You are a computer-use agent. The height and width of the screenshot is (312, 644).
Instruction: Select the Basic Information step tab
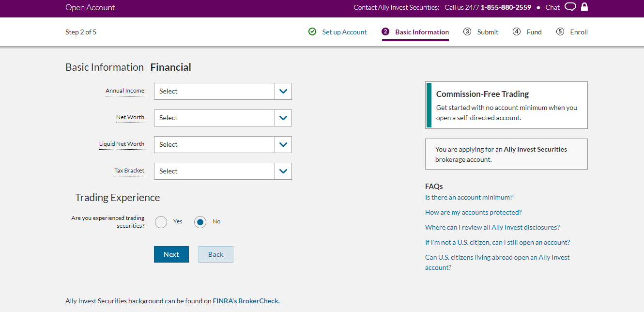[422, 32]
